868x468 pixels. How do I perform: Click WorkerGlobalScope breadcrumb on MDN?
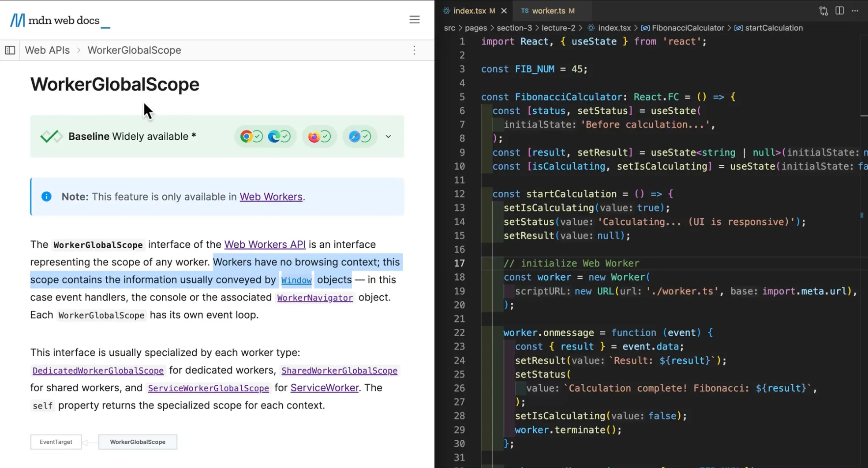click(x=134, y=50)
